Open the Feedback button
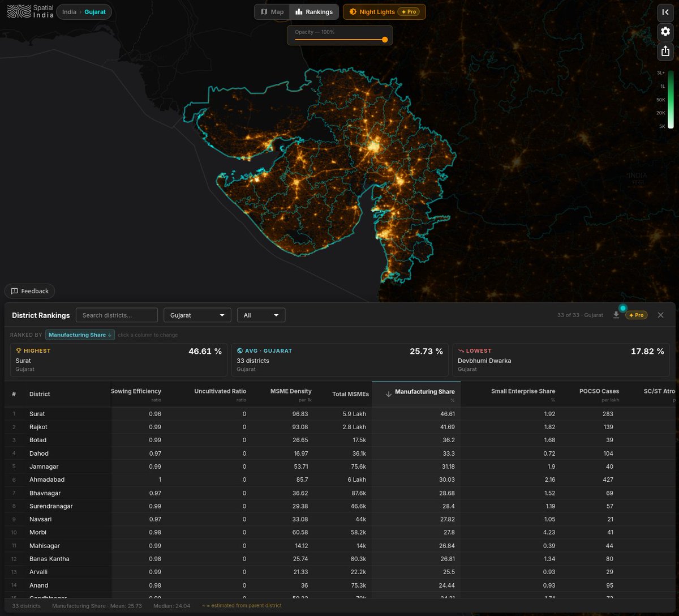The image size is (679, 616). point(29,291)
